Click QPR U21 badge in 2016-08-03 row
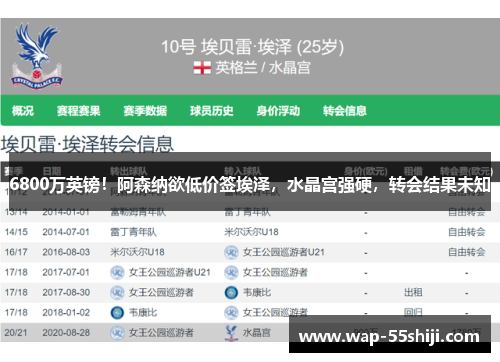This screenshot has height=362, width=500. click(x=231, y=252)
